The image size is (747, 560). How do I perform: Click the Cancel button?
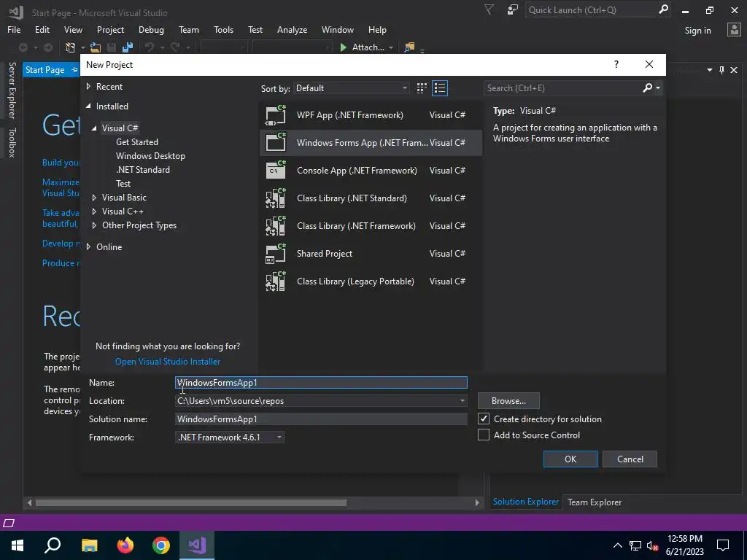point(630,459)
